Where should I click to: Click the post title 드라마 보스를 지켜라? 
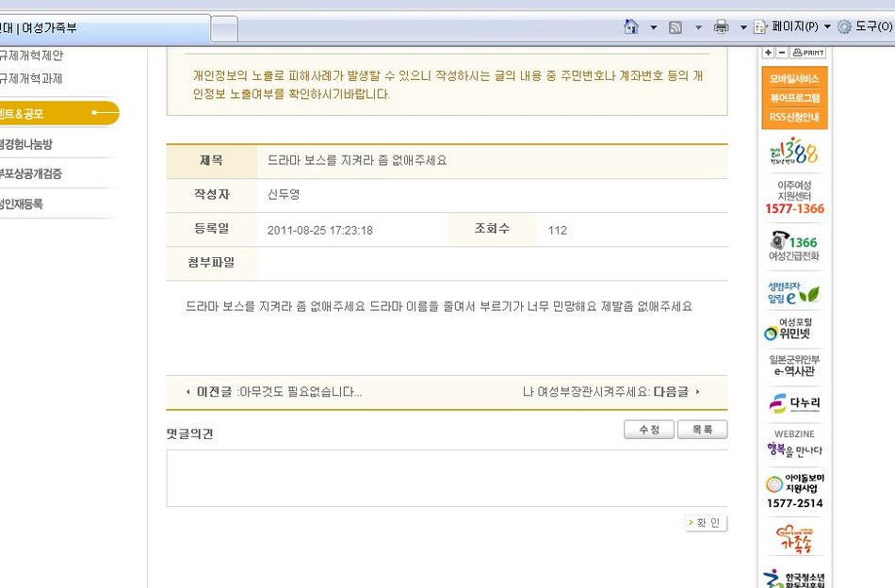click(x=357, y=160)
